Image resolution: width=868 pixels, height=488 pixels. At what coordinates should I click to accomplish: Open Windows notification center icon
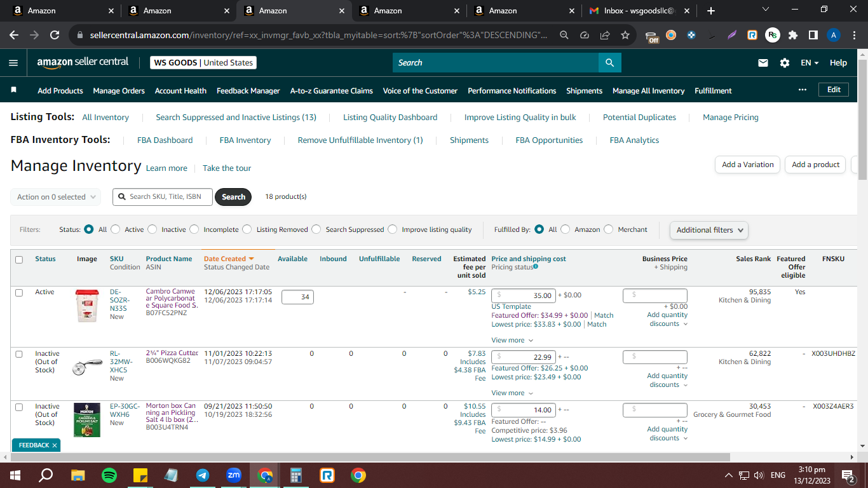pos(848,475)
